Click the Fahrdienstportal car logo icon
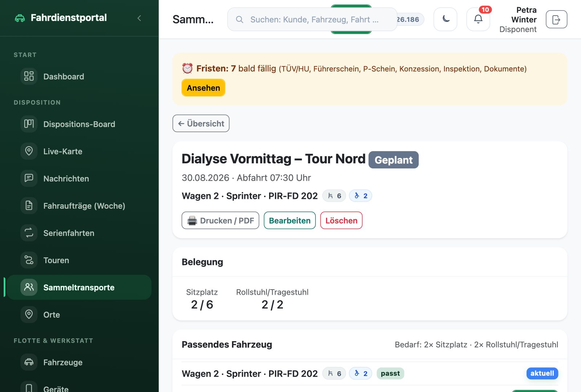581x392 pixels. click(x=20, y=18)
